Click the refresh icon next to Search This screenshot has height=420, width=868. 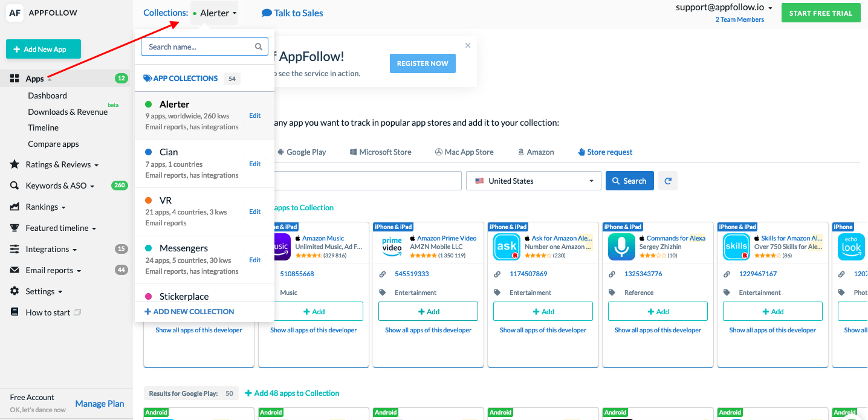(x=668, y=181)
